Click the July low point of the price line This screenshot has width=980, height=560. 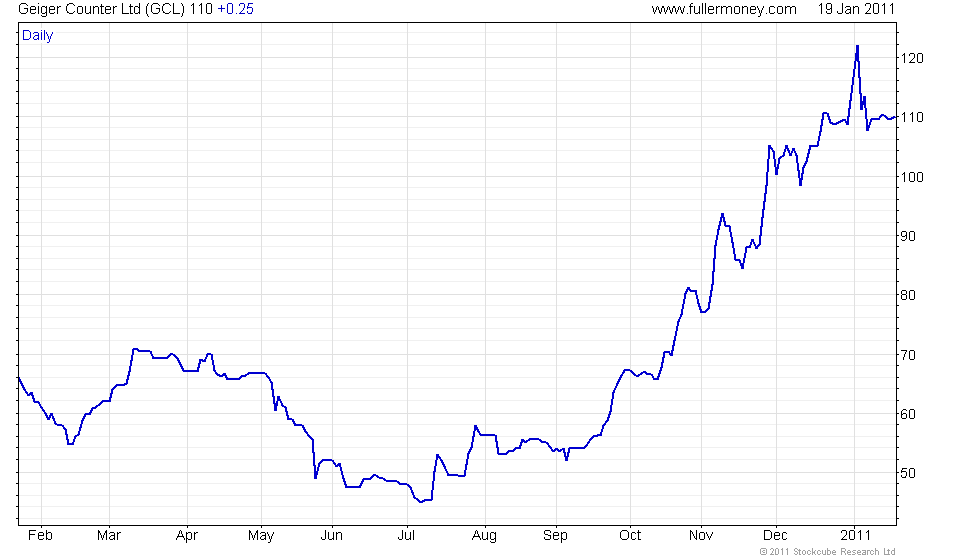(x=421, y=502)
